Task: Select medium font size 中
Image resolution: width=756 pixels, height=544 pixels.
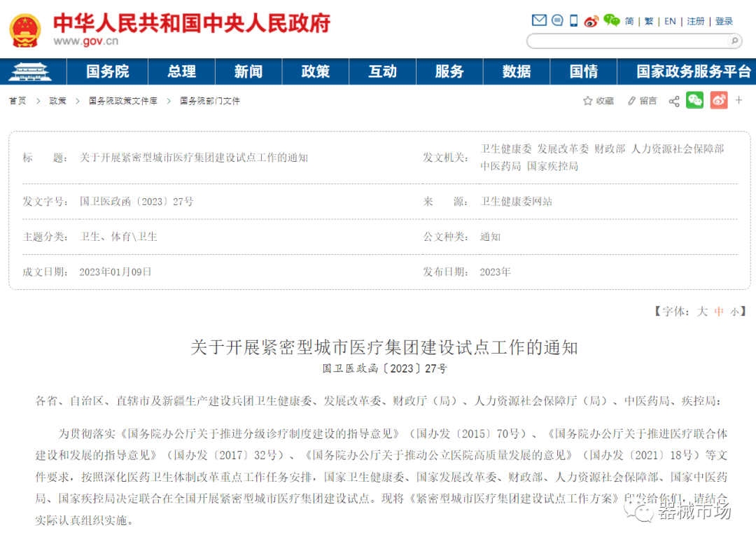Action: coord(719,312)
